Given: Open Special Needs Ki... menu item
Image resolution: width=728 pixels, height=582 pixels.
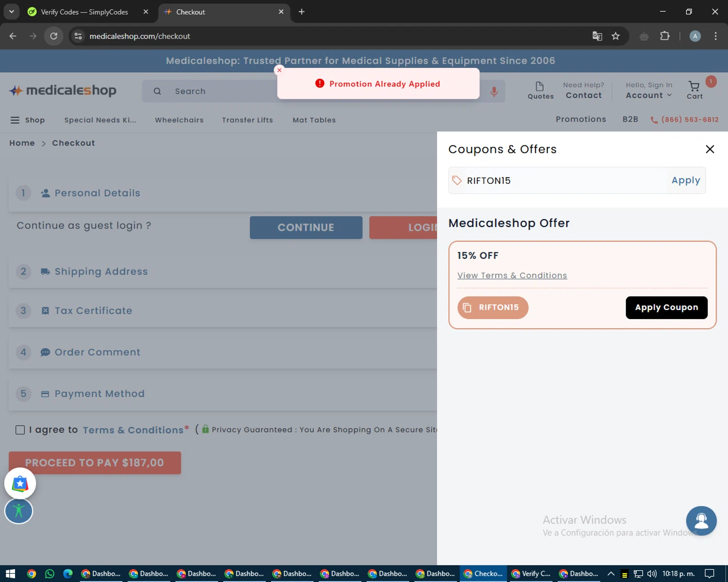Looking at the screenshot, I should coord(100,120).
